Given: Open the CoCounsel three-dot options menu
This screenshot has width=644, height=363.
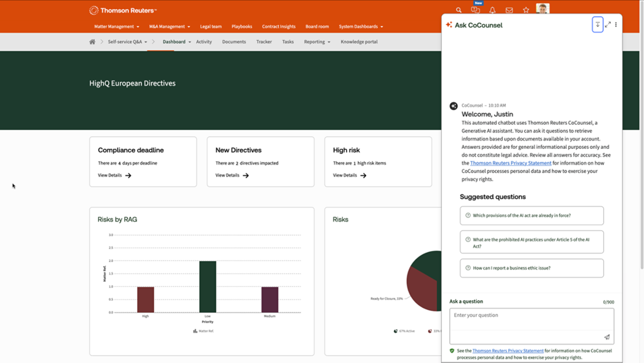Looking at the screenshot, I should pyautogui.click(x=616, y=25).
